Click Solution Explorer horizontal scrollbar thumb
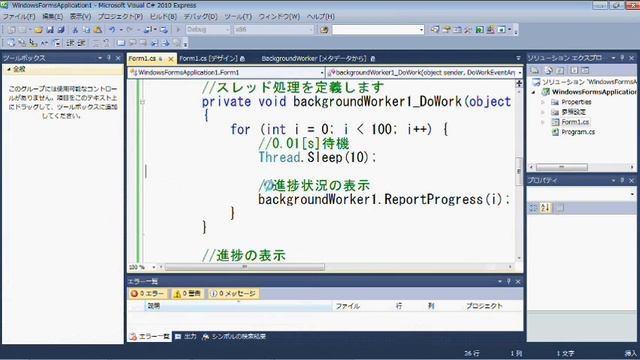Viewport: 640px width, 360px height. (x=562, y=167)
